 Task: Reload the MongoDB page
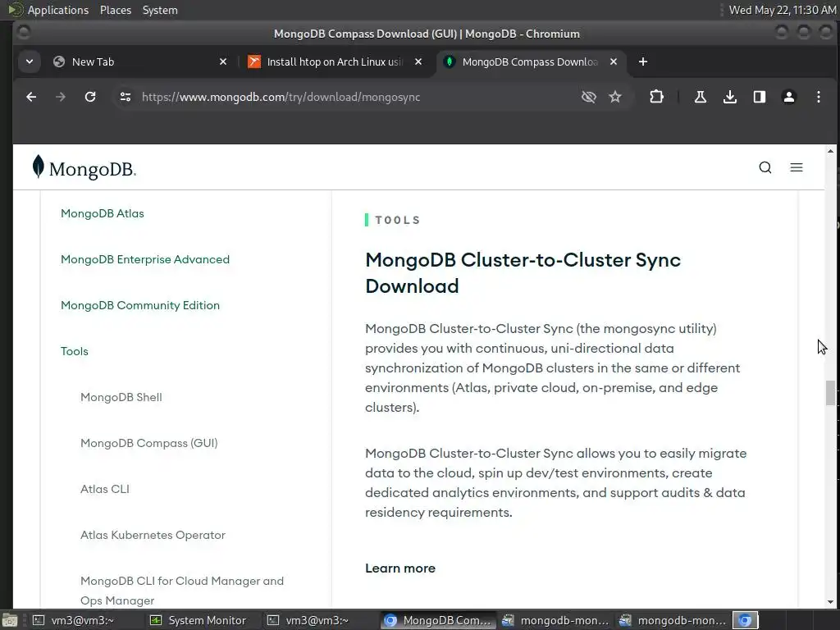[x=90, y=97]
